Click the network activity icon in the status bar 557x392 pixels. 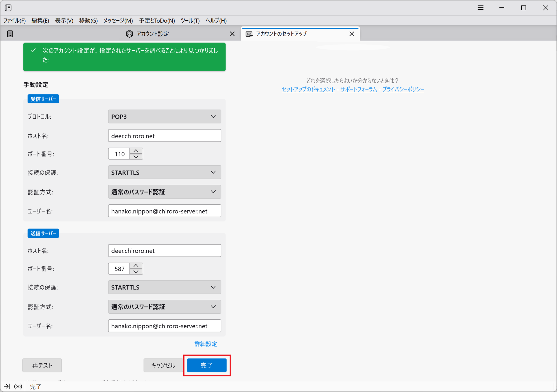(18, 386)
